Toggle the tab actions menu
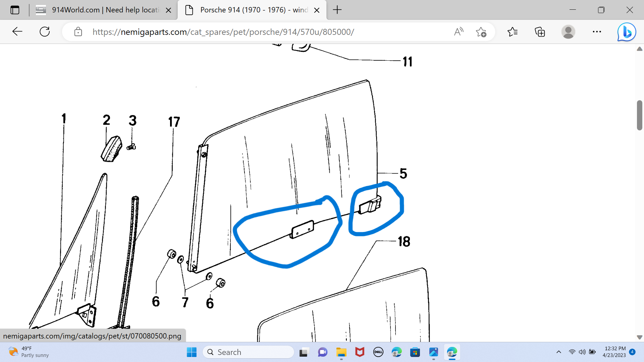Screen dimensions: 644x362 tap(15, 10)
